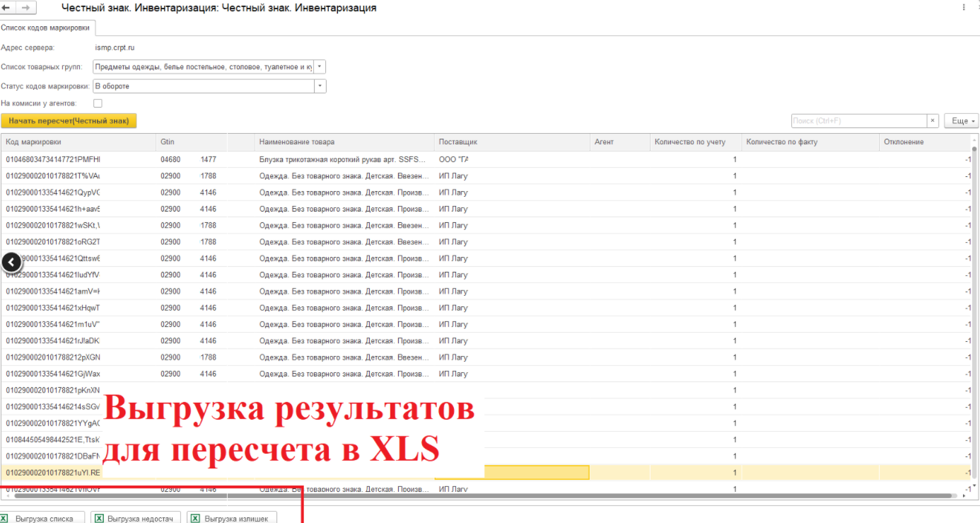Open the Список товарных групп dropdown
Image resolution: width=980 pixels, height=523 pixels.
pos(319,65)
